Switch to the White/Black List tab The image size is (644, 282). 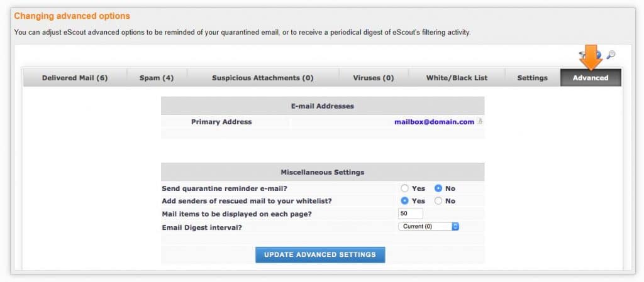coord(457,78)
